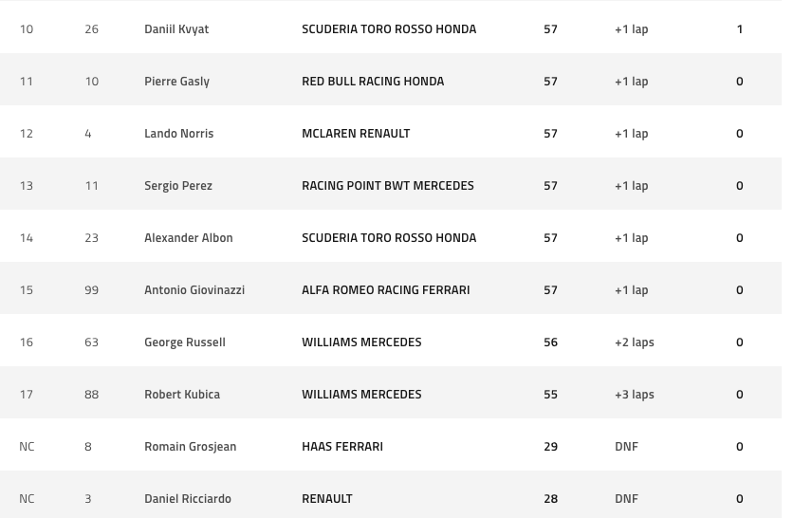This screenshot has width=812, height=518.
Task: Click driver name Daniil Kvyat
Action: (x=176, y=28)
